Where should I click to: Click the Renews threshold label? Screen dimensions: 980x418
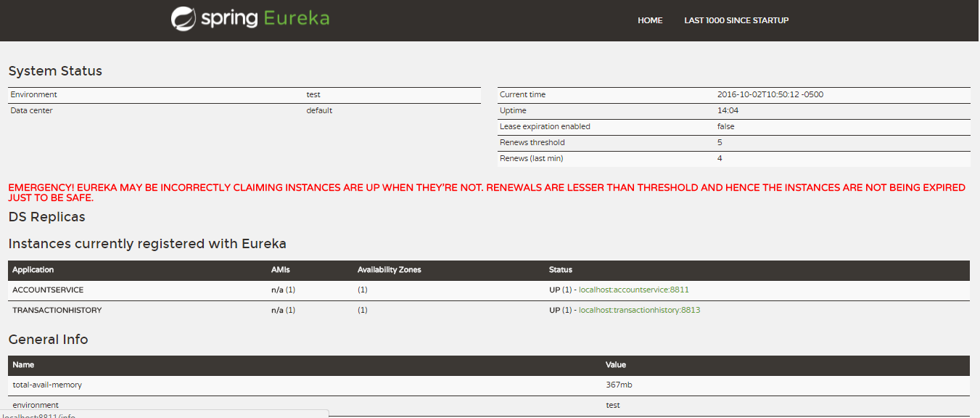[x=532, y=142]
